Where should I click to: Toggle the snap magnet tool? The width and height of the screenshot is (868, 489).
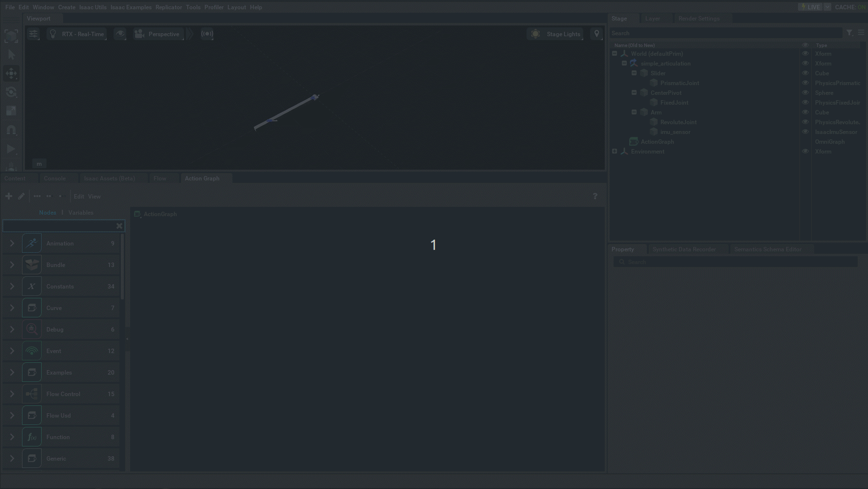pos(11,130)
